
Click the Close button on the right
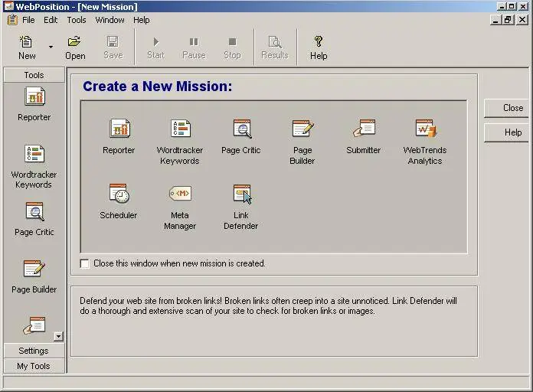506,108
